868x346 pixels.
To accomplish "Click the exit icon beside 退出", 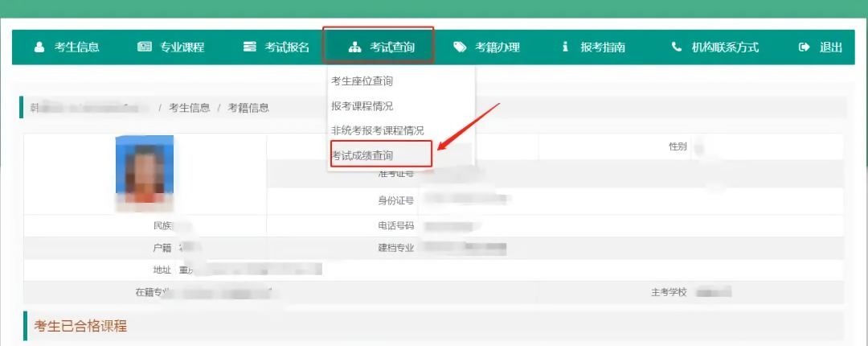I will pyautogui.click(x=805, y=47).
